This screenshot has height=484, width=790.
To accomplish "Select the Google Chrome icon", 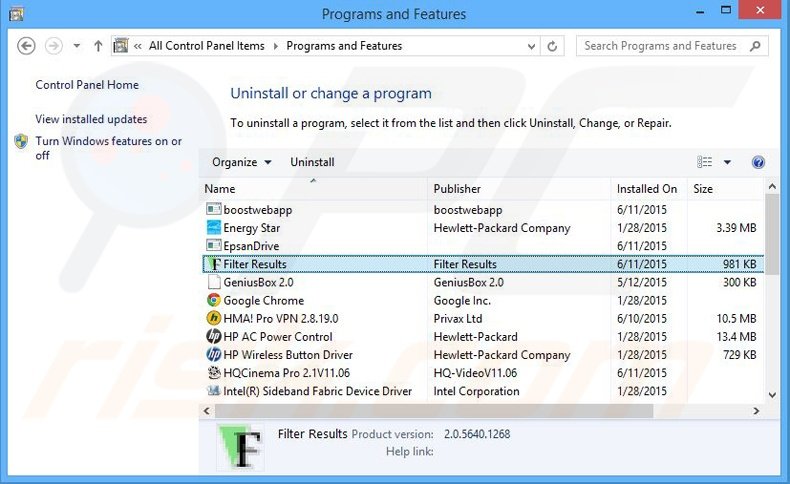I will click(214, 300).
